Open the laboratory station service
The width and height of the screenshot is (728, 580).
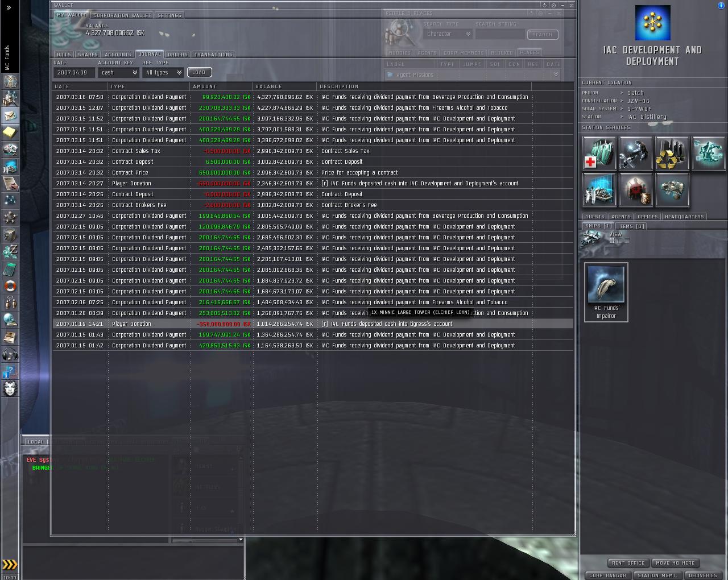coord(599,190)
